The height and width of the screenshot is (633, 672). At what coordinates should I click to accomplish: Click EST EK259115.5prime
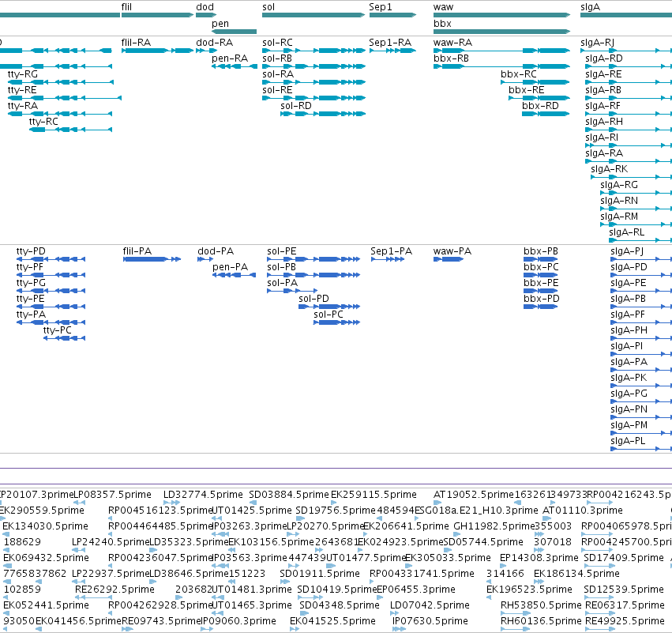334,503
